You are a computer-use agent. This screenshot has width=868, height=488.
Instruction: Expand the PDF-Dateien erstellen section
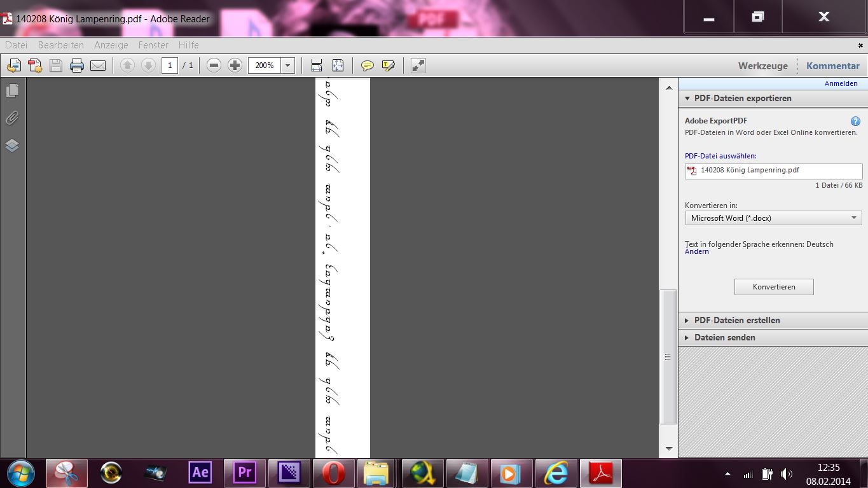[736, 320]
